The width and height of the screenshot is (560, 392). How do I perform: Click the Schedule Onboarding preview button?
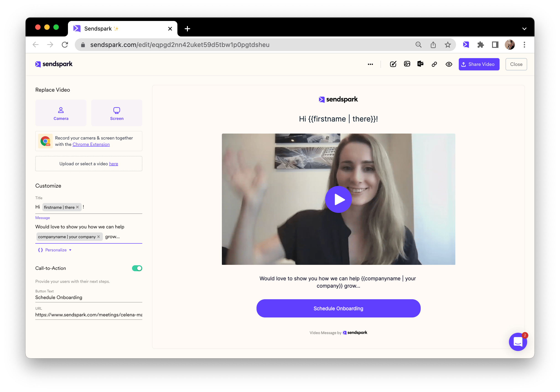[338, 308]
